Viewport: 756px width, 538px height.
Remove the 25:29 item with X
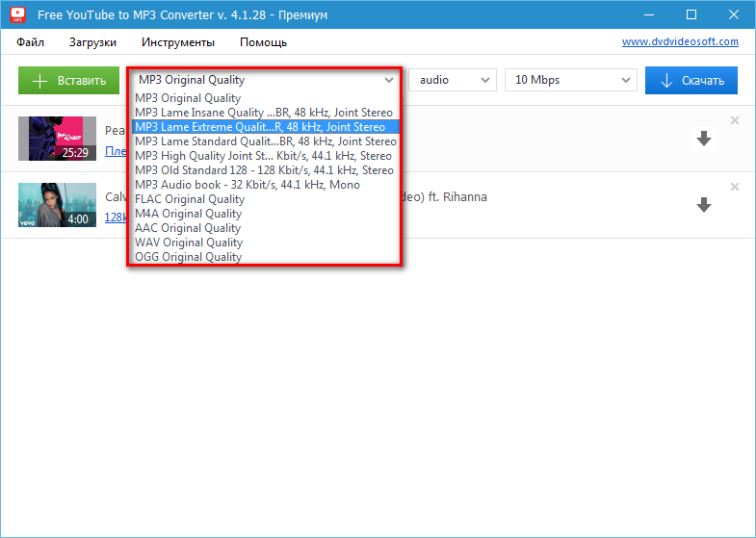coord(734,120)
